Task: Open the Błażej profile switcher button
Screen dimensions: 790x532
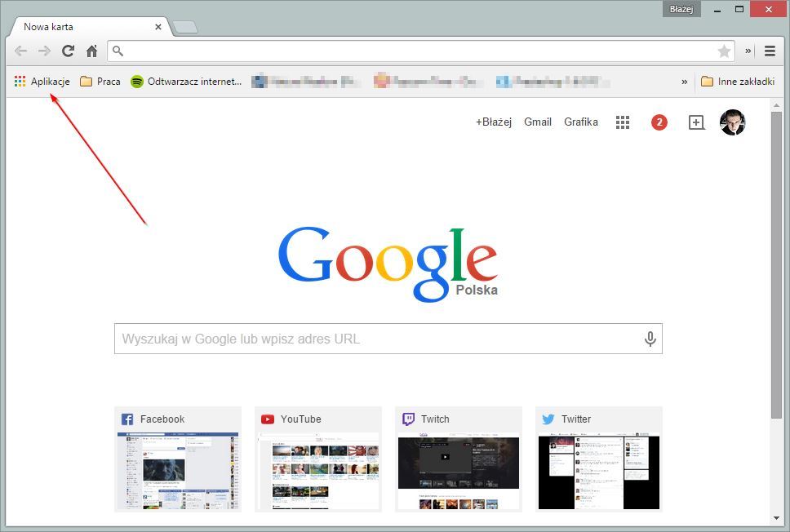Action: pos(681,9)
